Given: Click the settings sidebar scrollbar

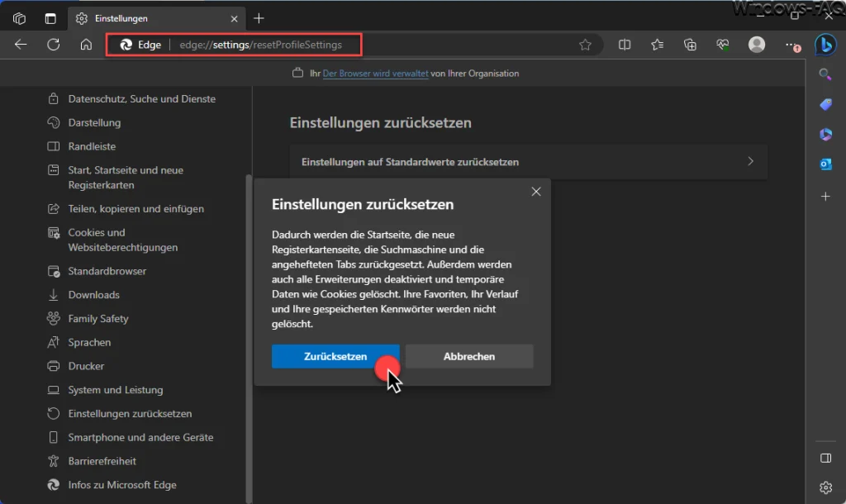Looking at the screenshot, I should 249,339.
